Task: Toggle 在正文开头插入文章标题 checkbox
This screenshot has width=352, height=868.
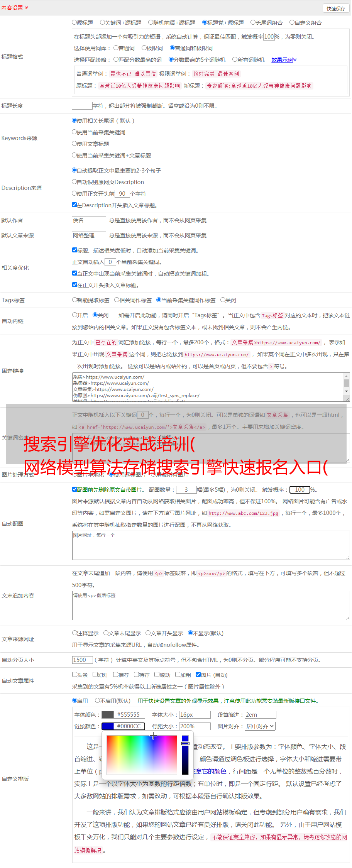Action: click(75, 285)
